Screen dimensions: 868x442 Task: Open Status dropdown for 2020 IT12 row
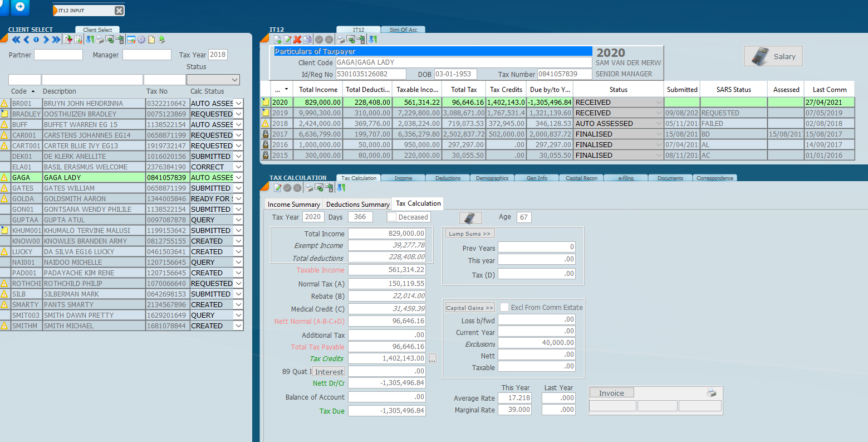tap(659, 103)
